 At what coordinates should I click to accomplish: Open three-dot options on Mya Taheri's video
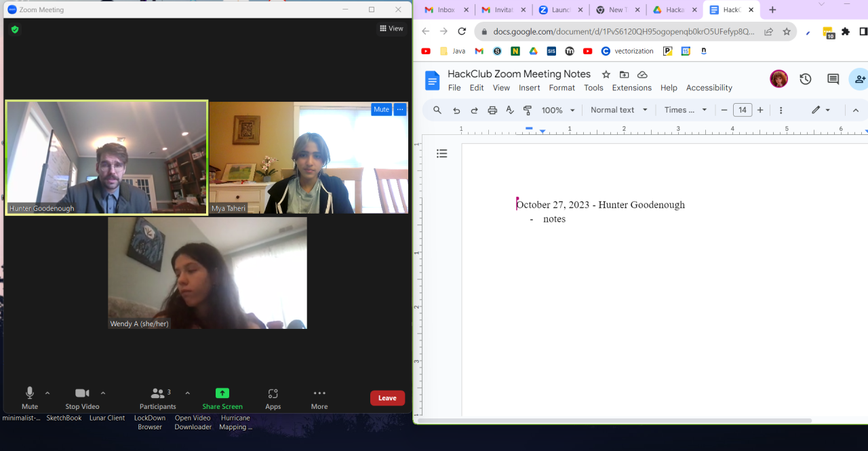[400, 109]
